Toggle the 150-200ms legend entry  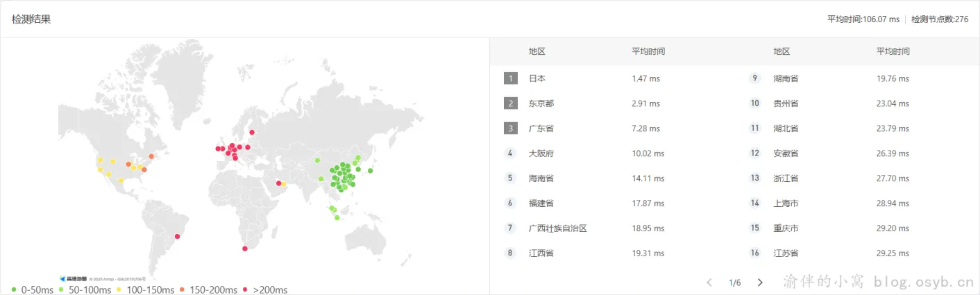[208, 289]
